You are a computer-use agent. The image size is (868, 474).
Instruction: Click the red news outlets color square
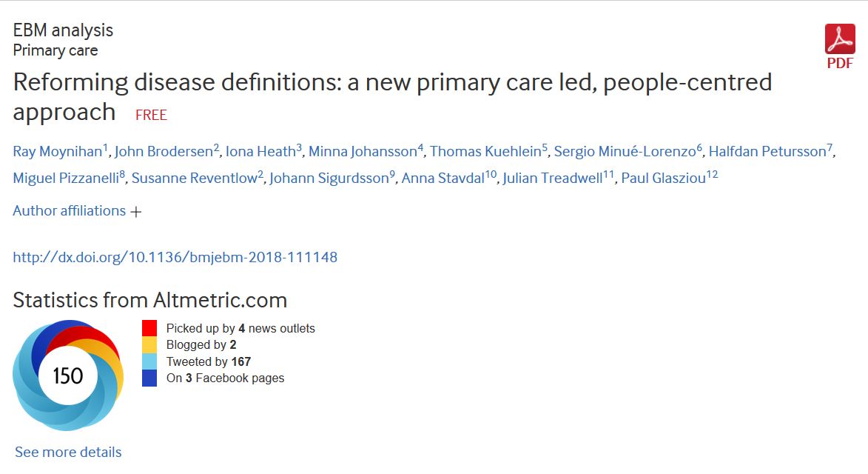click(x=149, y=328)
